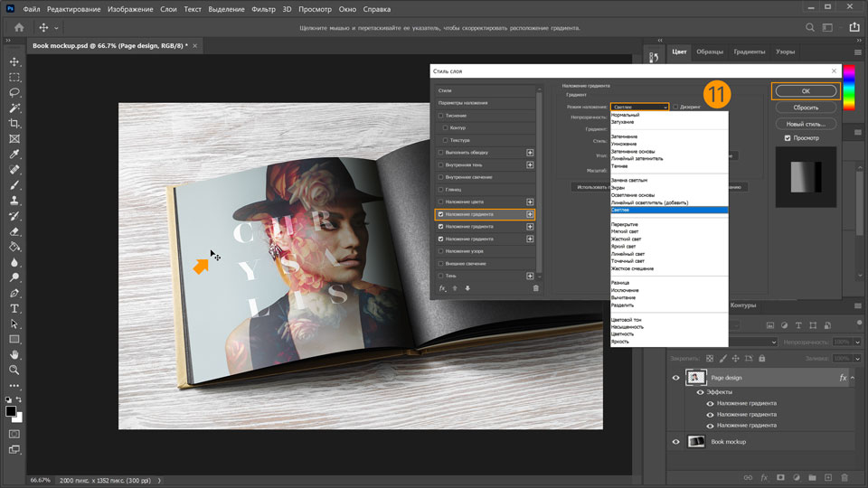The height and width of the screenshot is (488, 868).
Task: Click the delete layer trash icon
Action: pos(844,477)
